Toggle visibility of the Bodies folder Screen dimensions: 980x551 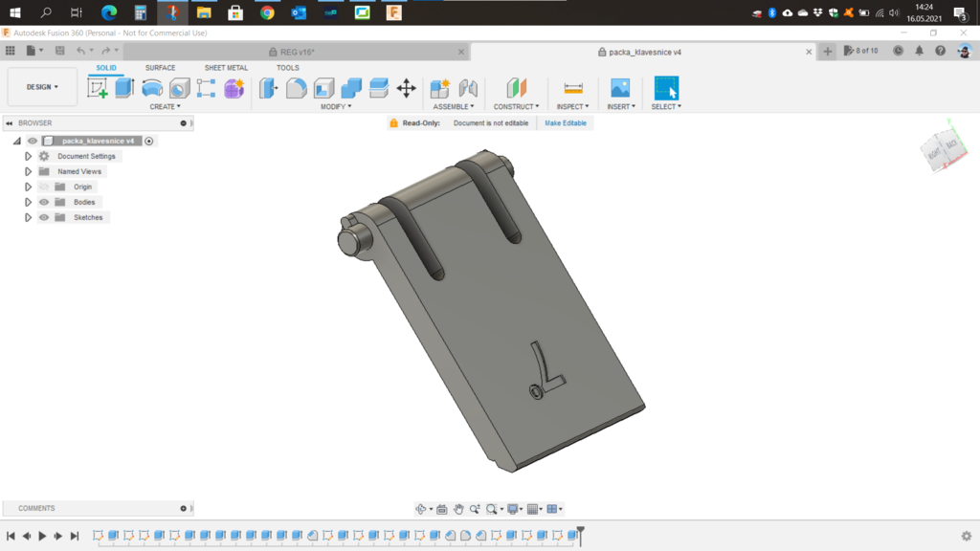click(x=44, y=203)
